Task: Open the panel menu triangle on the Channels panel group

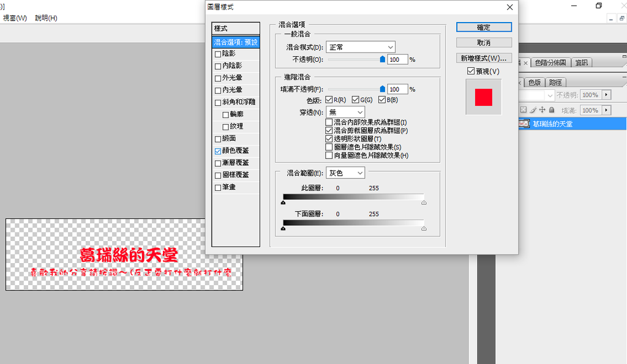Action: 624,78
